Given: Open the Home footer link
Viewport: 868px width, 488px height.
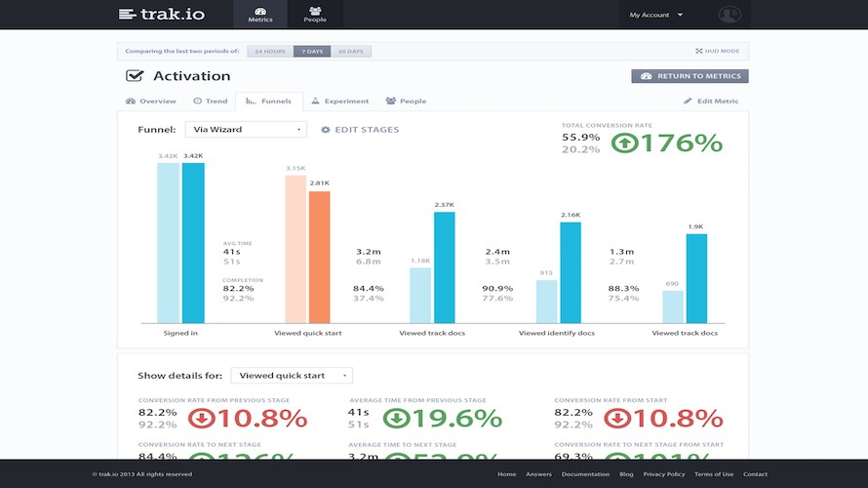Looking at the screenshot, I should click(x=506, y=474).
